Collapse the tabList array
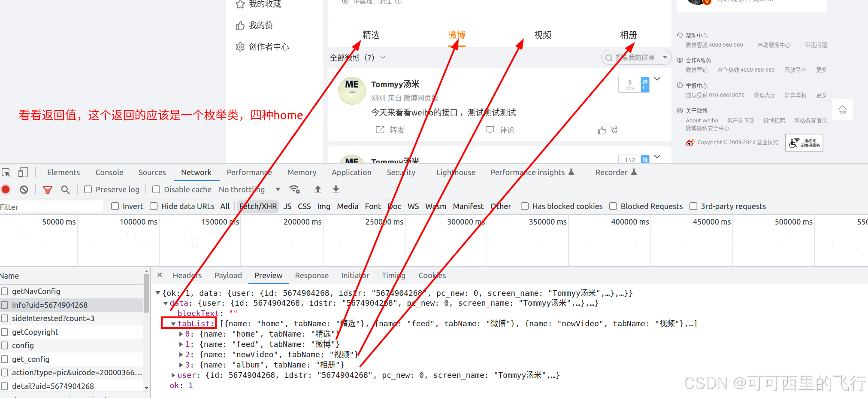868x398 pixels. [x=173, y=324]
